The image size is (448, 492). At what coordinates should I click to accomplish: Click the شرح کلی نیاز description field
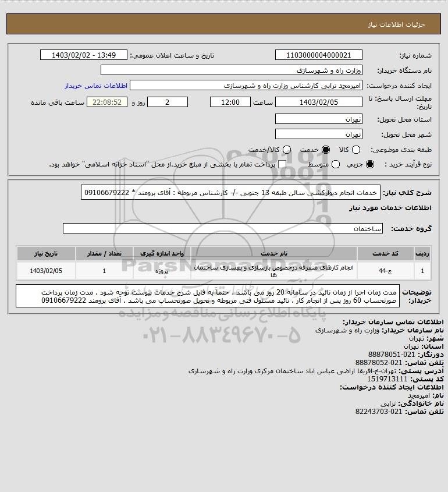(230, 193)
